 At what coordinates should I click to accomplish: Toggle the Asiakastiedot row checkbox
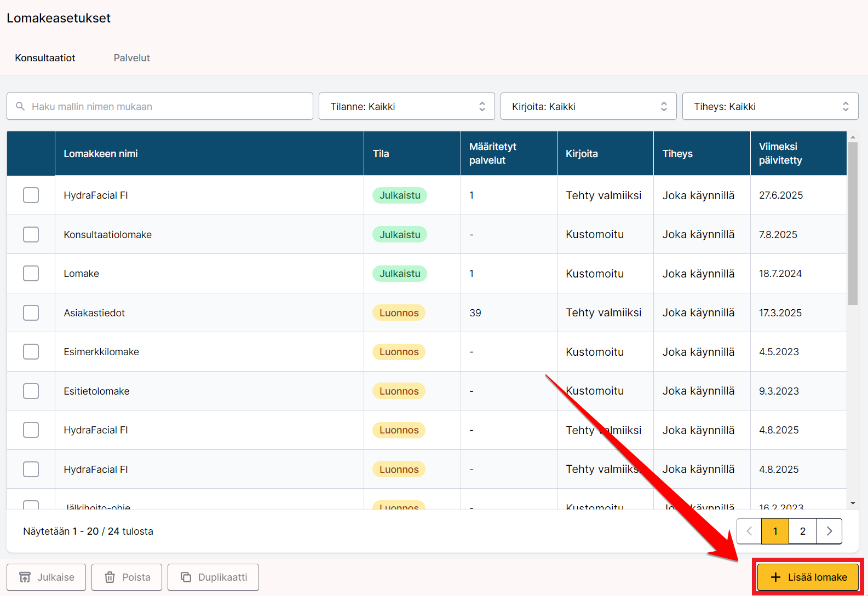point(31,313)
